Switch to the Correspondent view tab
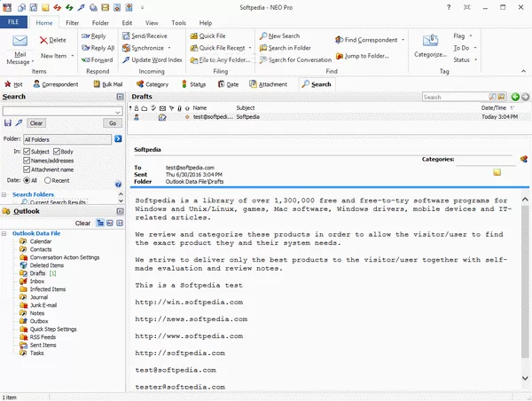Viewport: 532px width, 401px height. (54, 84)
